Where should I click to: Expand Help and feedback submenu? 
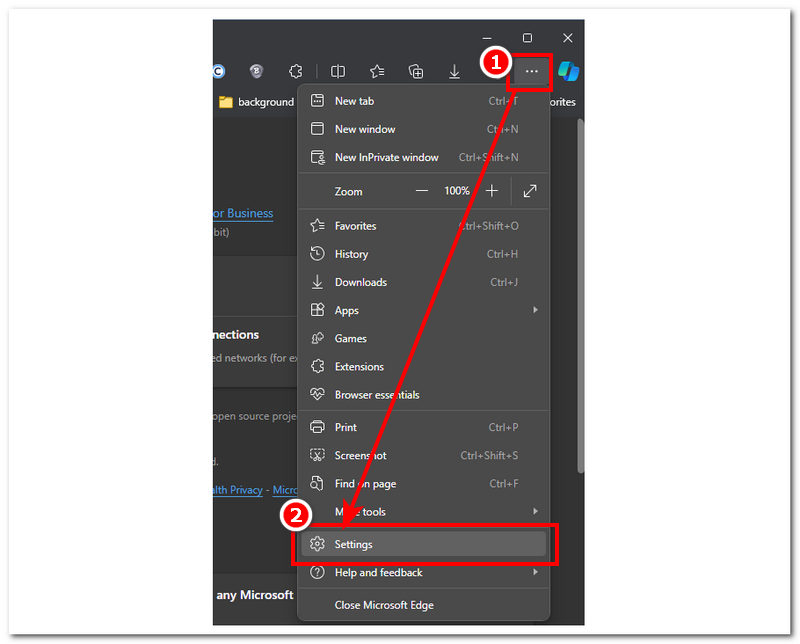click(x=423, y=573)
